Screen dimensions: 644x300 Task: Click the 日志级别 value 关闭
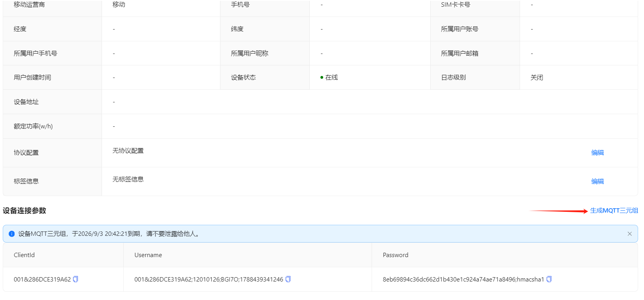(x=537, y=78)
